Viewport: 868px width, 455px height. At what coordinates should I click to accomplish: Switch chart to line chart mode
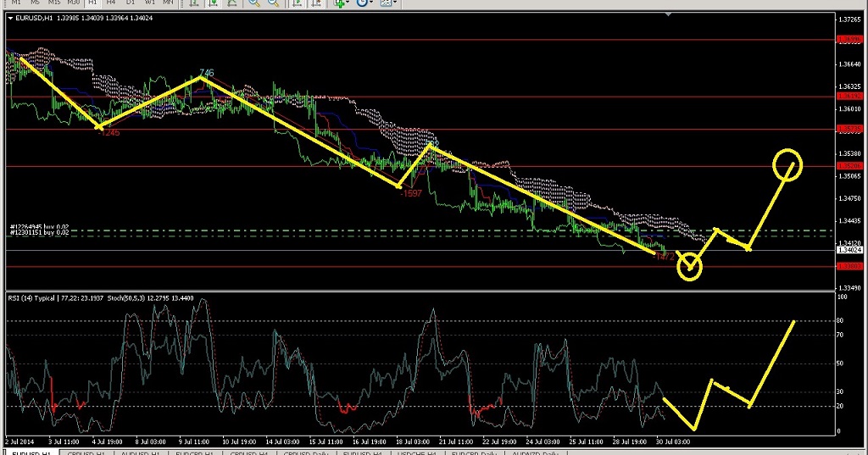pyautogui.click(x=229, y=3)
